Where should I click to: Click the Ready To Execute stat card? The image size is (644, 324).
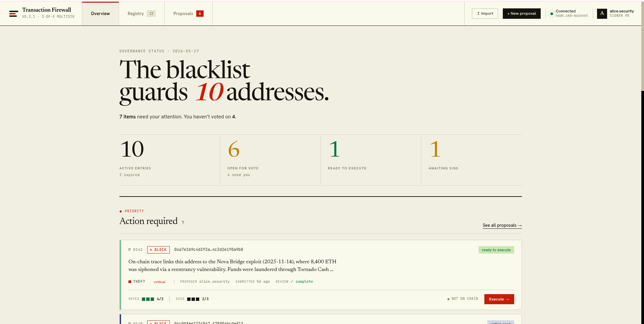point(371,160)
